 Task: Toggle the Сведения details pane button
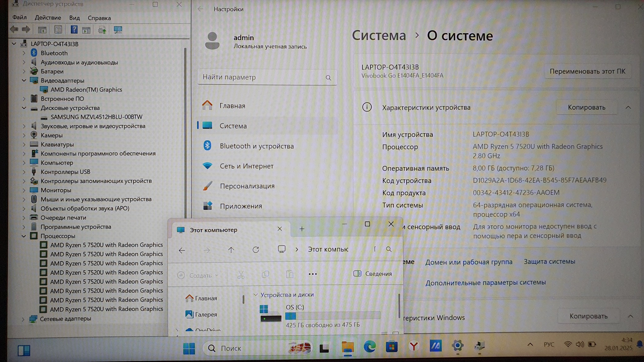[373, 274]
